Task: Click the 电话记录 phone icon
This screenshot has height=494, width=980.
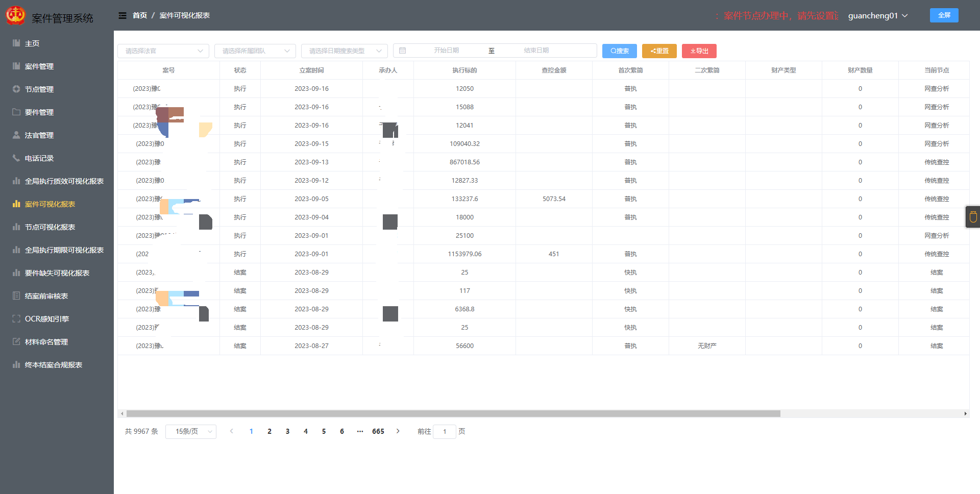Action: (x=16, y=158)
